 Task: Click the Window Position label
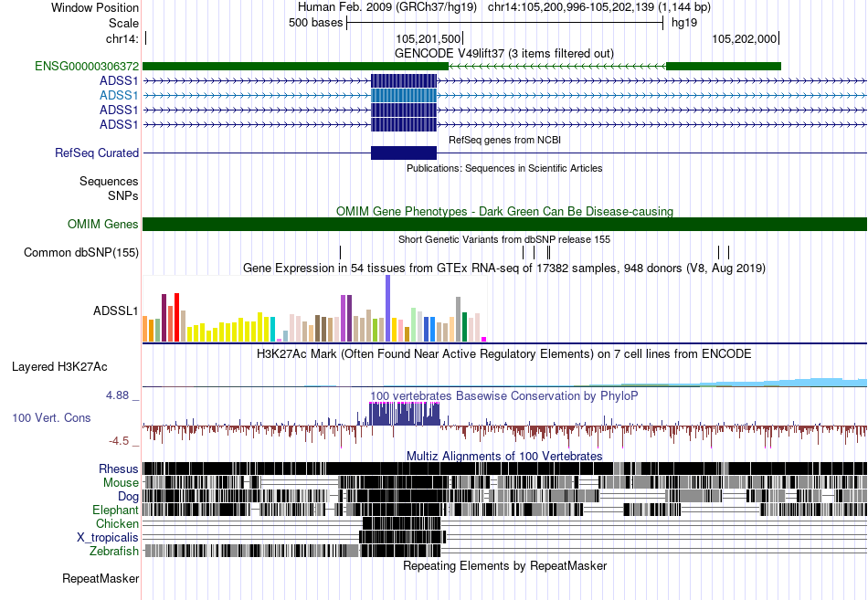[95, 7]
